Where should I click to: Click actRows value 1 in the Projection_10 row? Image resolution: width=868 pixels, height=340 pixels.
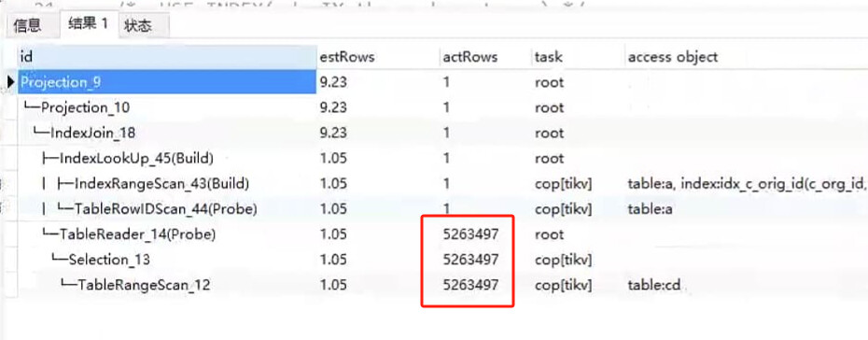coord(446,107)
